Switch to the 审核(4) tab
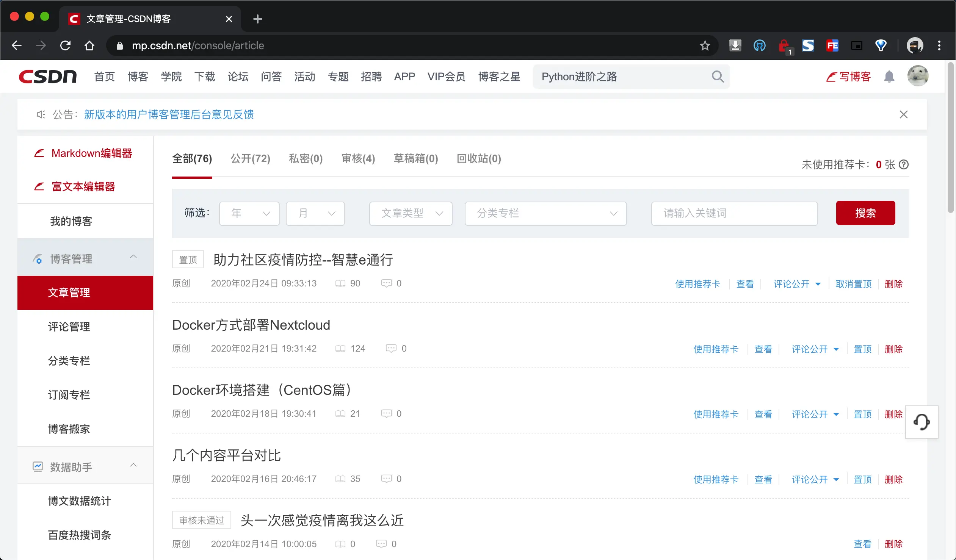This screenshot has width=956, height=560. click(357, 159)
